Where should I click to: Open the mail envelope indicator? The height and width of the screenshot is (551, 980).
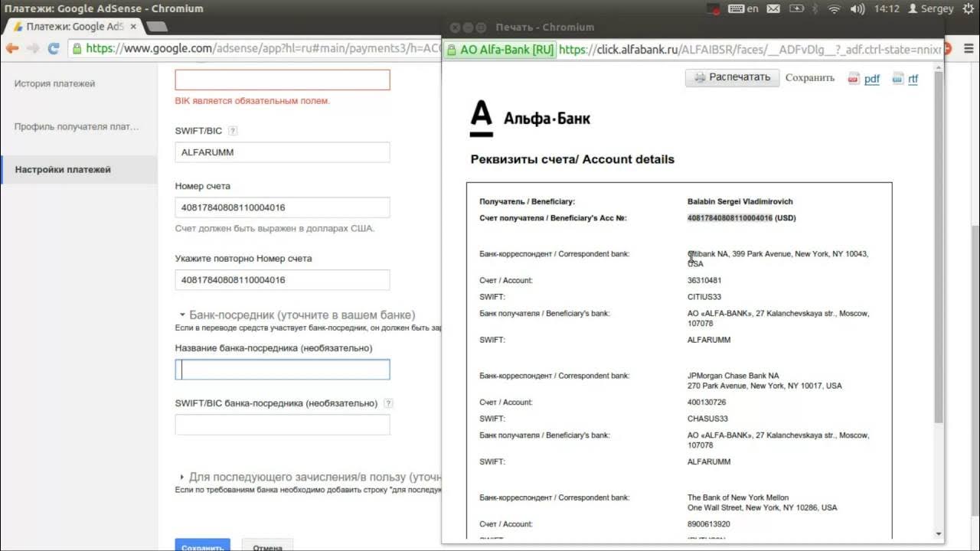click(x=773, y=9)
